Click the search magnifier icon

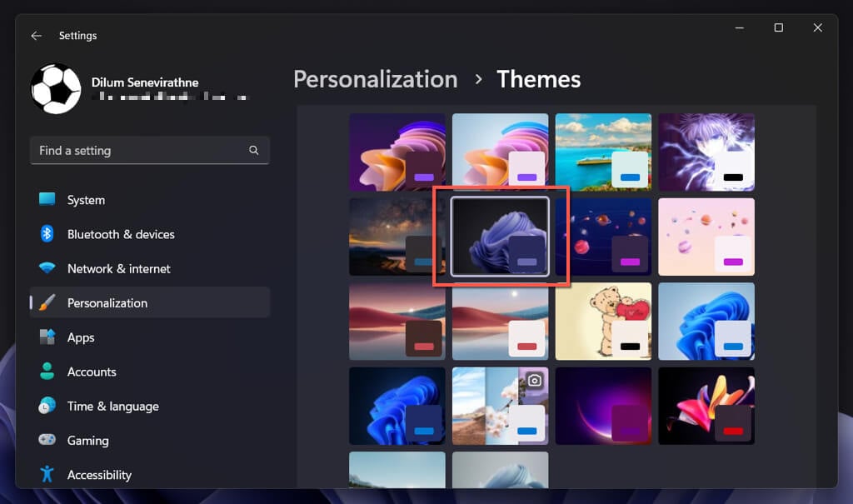[253, 150]
